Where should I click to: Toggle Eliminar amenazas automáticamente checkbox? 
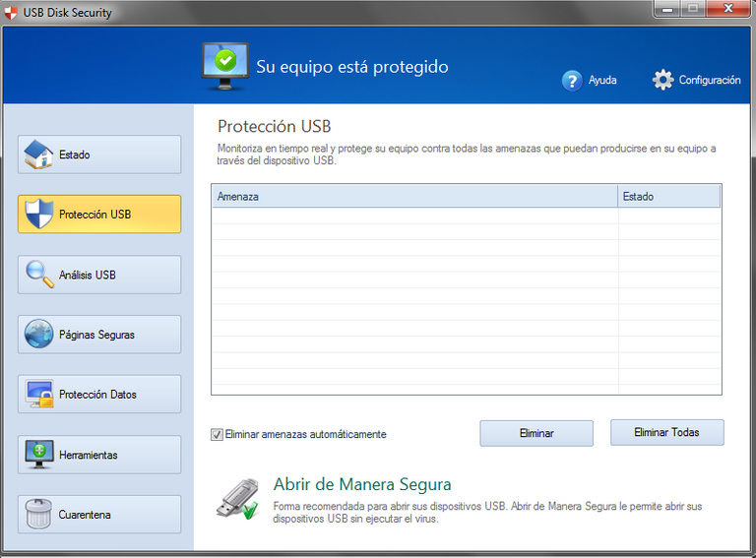(x=217, y=435)
